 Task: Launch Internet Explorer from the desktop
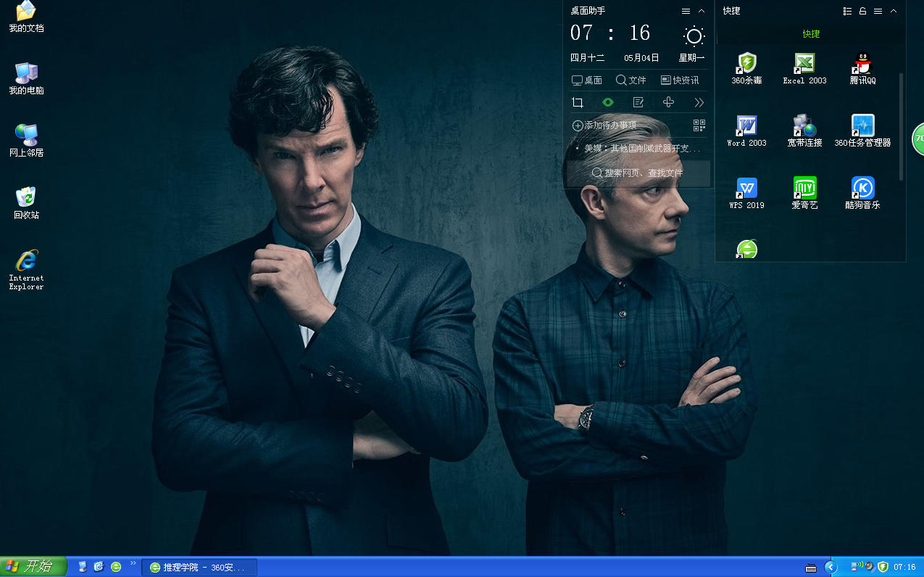point(26,269)
